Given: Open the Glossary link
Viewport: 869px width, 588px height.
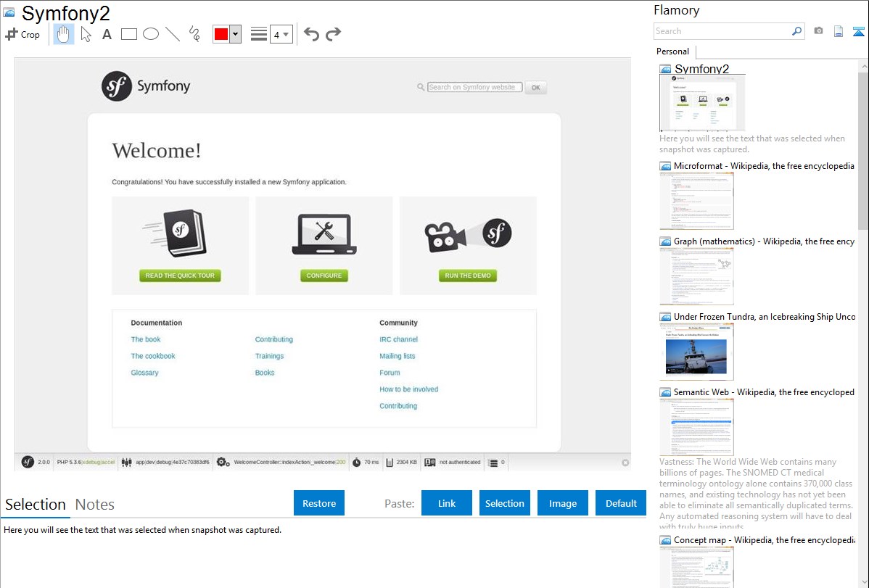Looking at the screenshot, I should click(144, 373).
